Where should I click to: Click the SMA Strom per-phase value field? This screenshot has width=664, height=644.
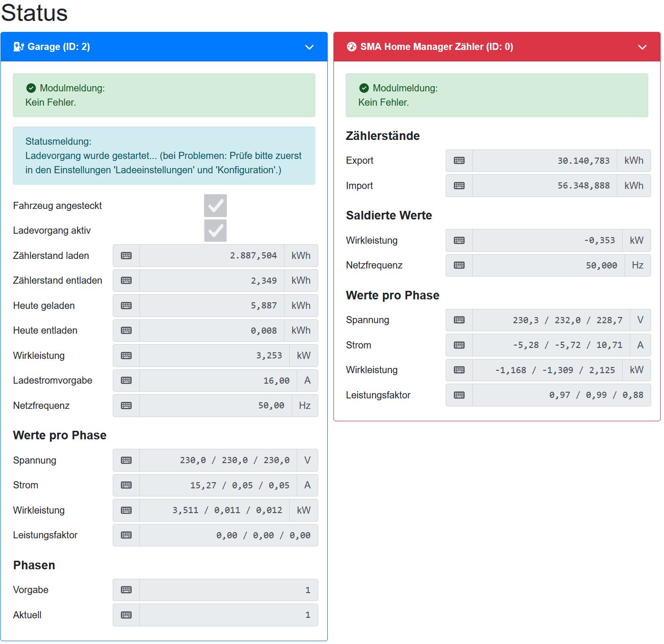tap(551, 345)
